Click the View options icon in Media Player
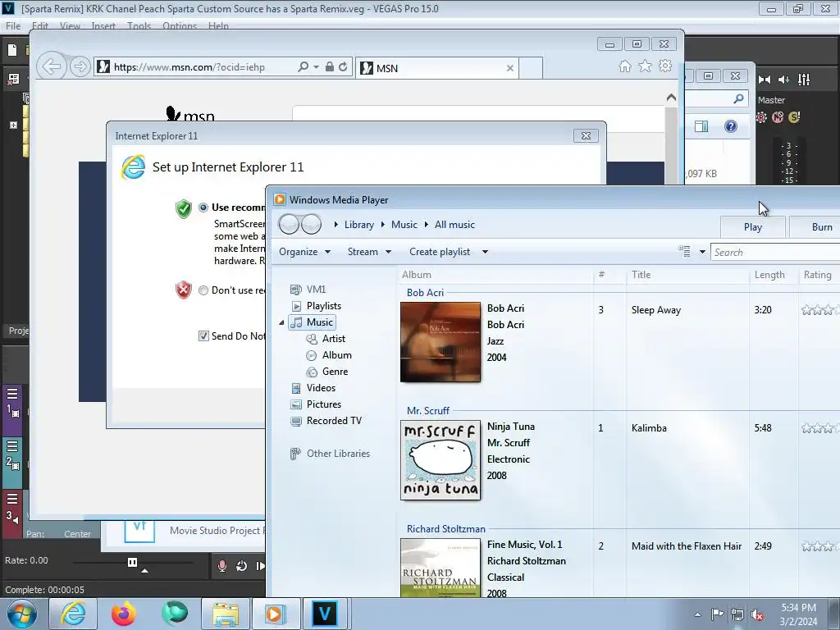Viewport: 840px width, 630px height. (684, 252)
